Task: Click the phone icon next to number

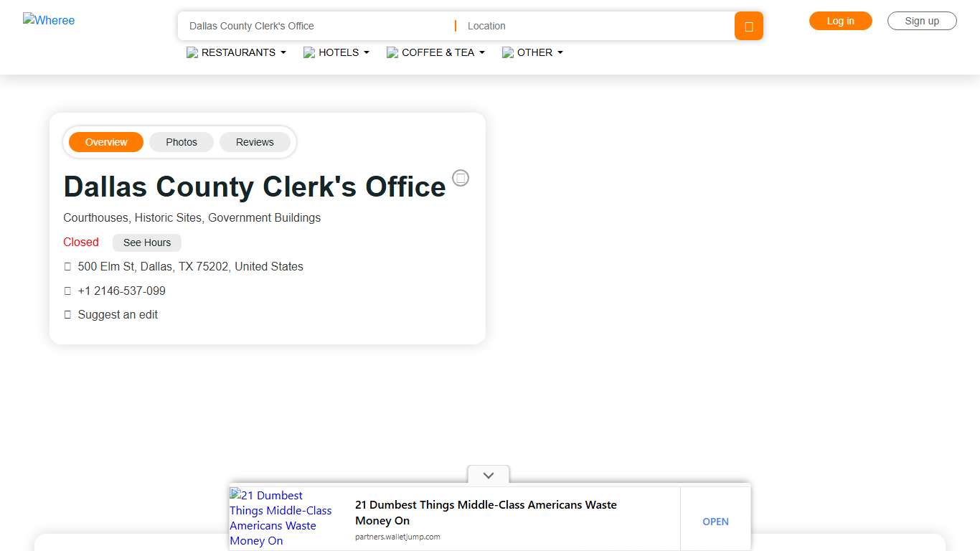Action: pos(67,291)
